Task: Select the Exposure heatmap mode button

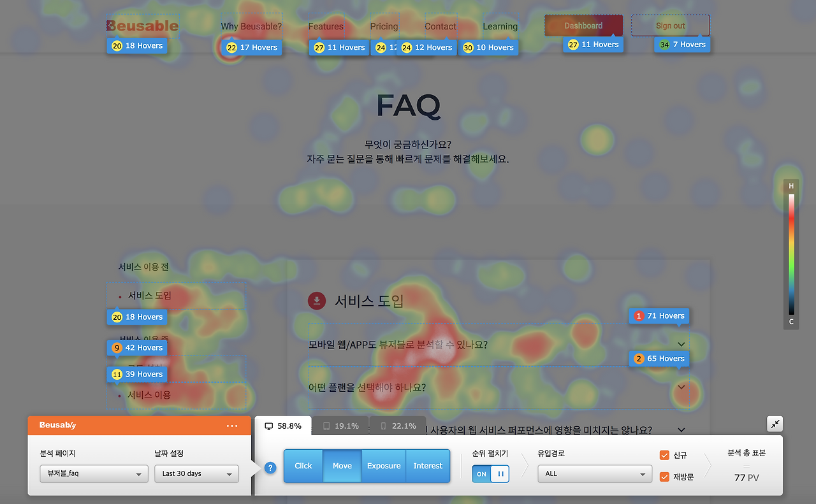Action: (x=384, y=466)
